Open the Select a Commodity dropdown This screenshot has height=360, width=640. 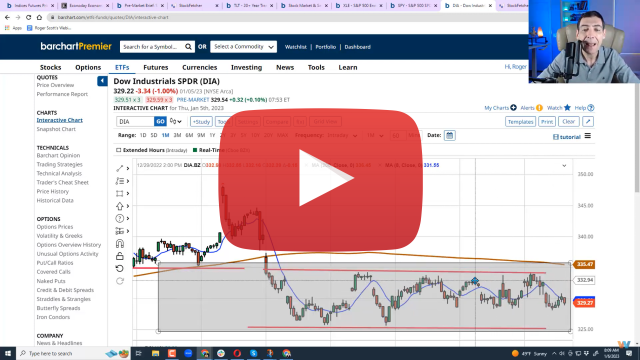244,47
